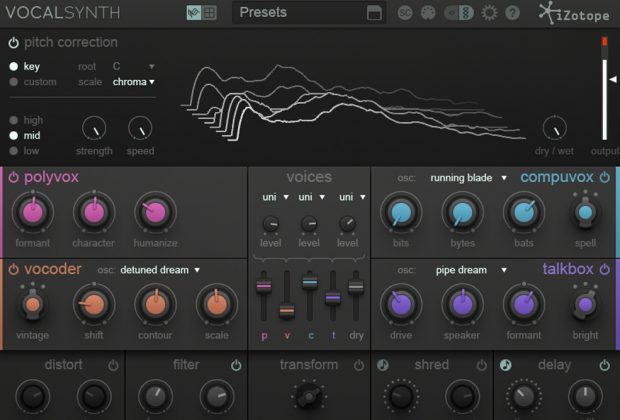Toggle the filter effect power button
The width and height of the screenshot is (620, 420).
[x=236, y=365]
